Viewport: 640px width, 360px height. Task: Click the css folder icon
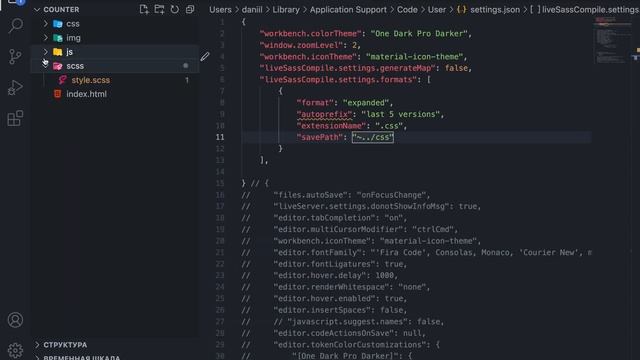tap(58, 24)
